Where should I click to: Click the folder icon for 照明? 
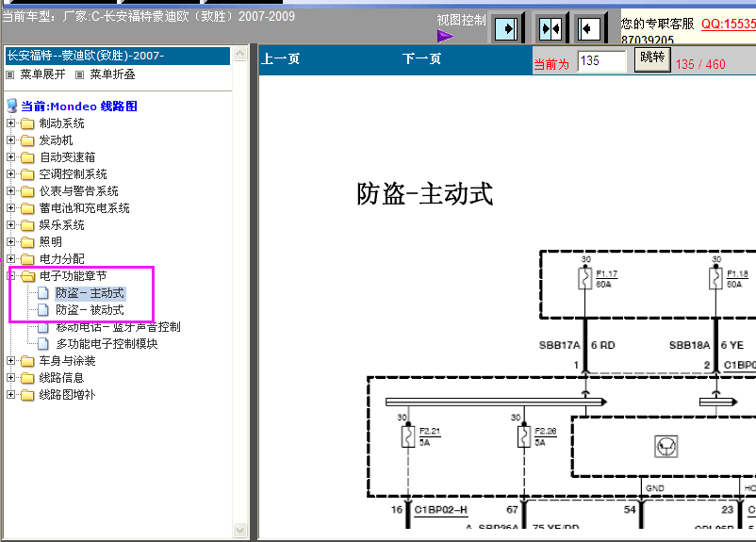[x=27, y=242]
